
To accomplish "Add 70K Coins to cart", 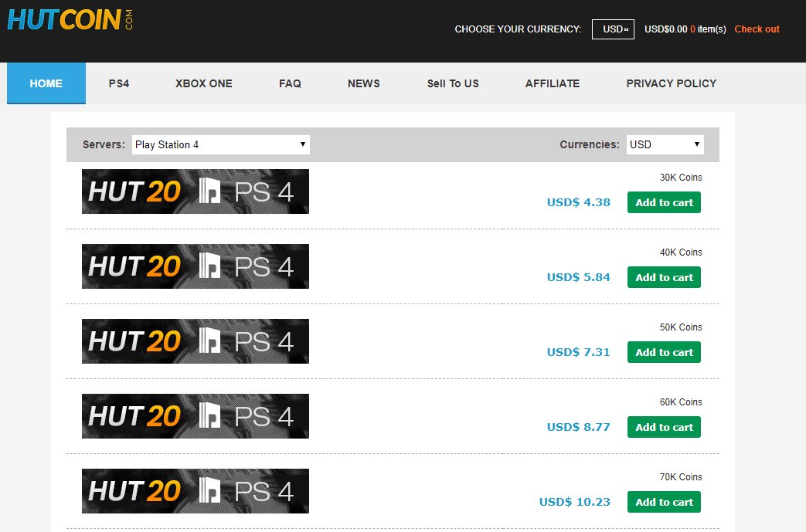I will (x=664, y=502).
